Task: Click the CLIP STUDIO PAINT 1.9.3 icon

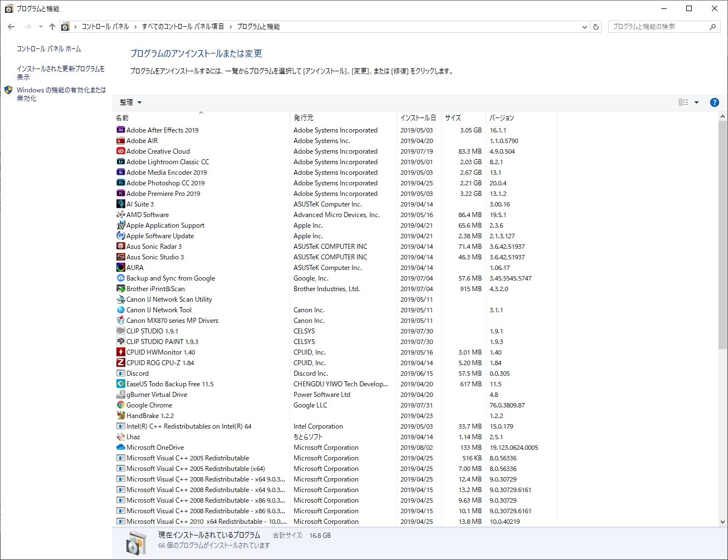Action: [120, 342]
